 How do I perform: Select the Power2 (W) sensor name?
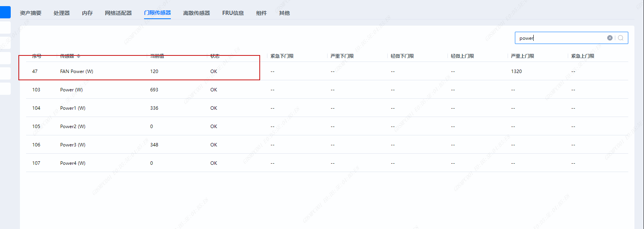(73, 127)
